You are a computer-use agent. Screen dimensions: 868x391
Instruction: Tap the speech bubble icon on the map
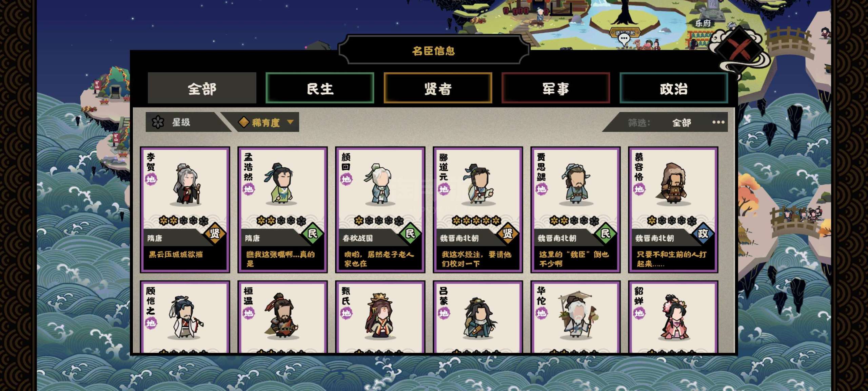coord(624,39)
